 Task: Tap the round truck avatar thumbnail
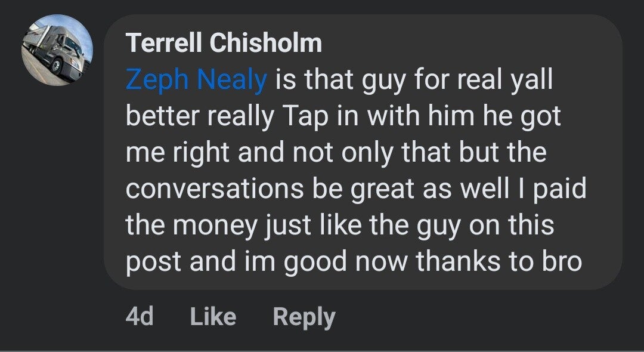coord(57,50)
